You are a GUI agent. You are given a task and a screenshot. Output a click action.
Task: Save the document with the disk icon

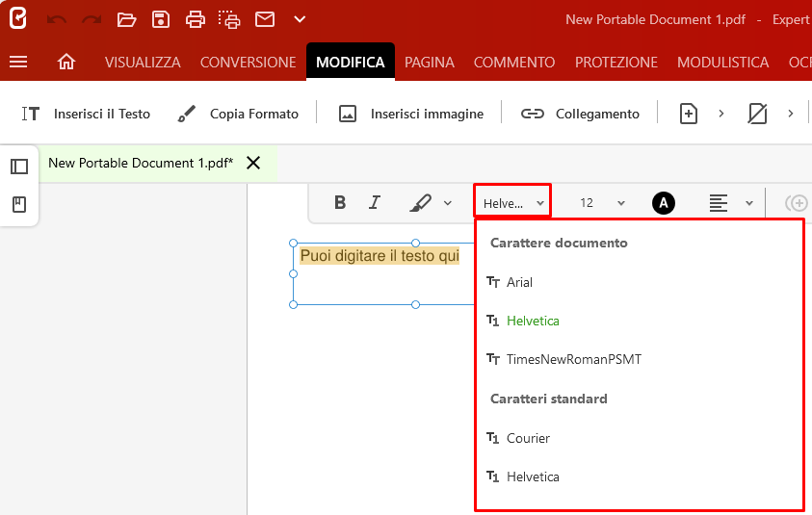(x=161, y=19)
